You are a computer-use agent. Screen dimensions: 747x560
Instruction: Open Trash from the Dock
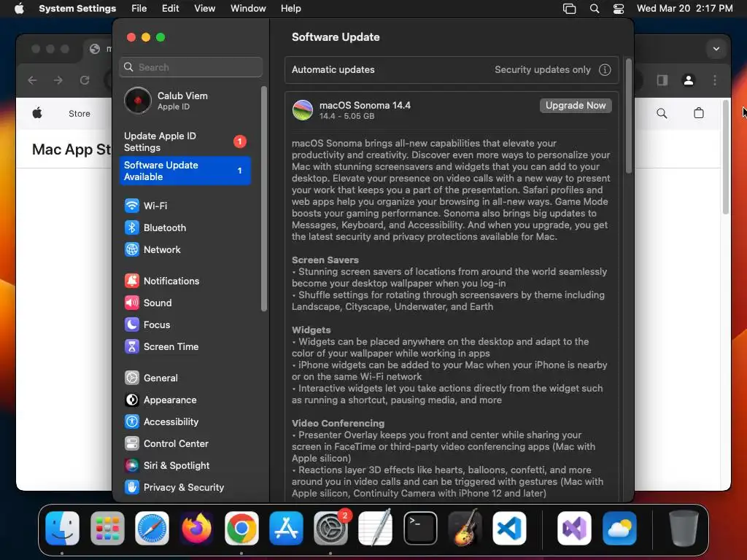click(684, 529)
